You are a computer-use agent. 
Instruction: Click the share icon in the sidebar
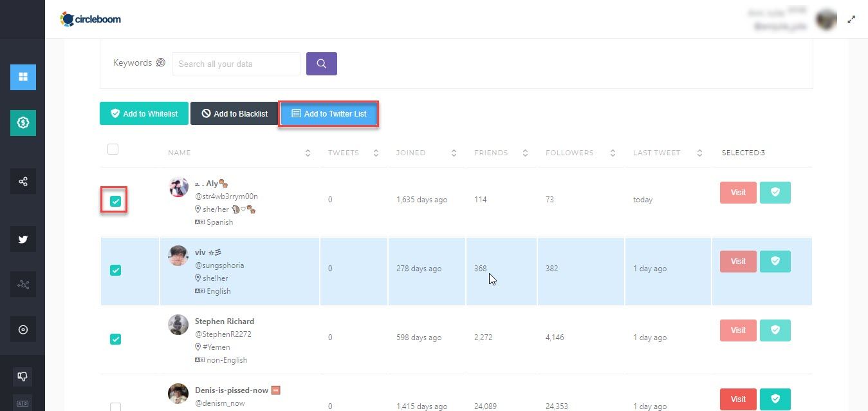click(23, 182)
